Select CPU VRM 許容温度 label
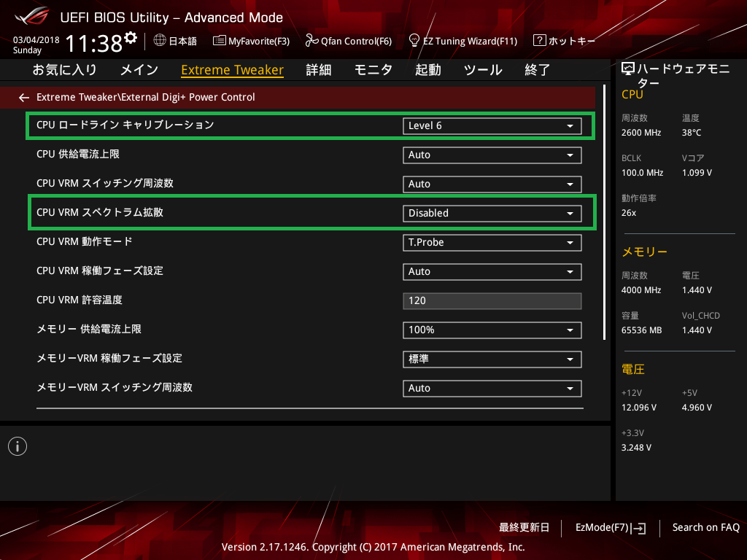The width and height of the screenshot is (747, 560). (x=80, y=300)
